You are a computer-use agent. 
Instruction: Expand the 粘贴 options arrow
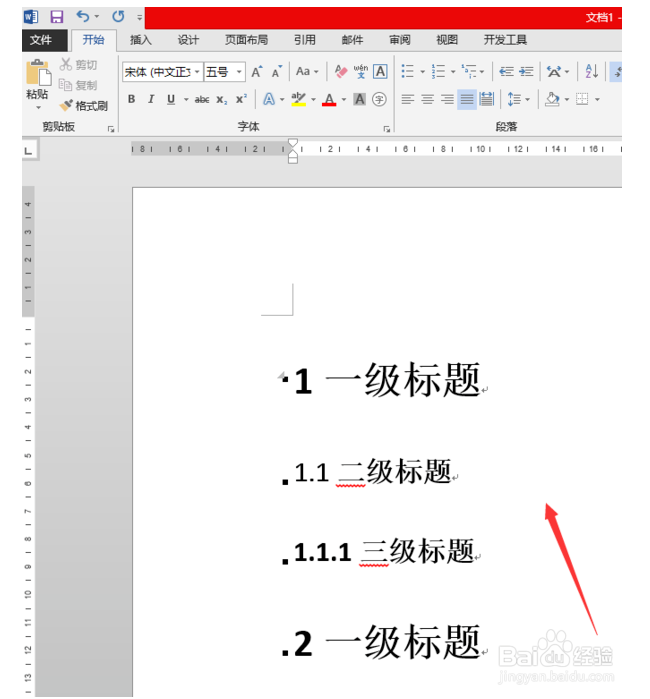click(38, 107)
